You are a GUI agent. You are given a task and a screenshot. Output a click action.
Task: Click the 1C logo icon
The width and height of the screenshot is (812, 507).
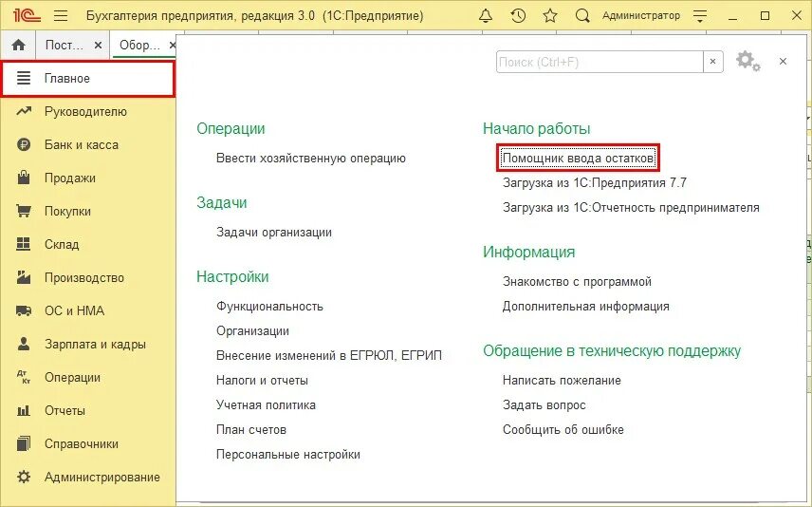[27, 15]
